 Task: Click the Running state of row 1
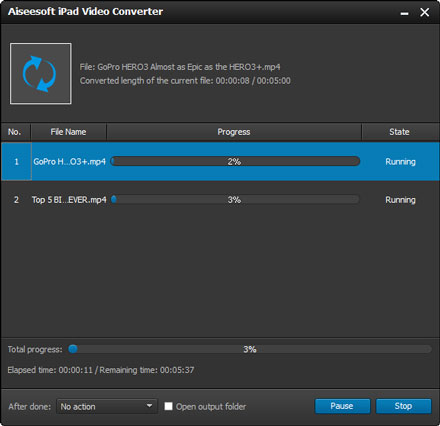point(400,162)
